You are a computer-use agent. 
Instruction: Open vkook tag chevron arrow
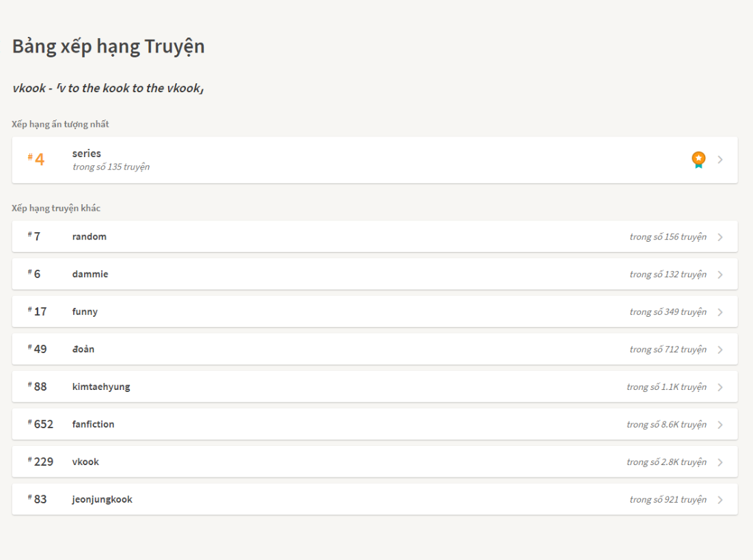pyautogui.click(x=720, y=462)
